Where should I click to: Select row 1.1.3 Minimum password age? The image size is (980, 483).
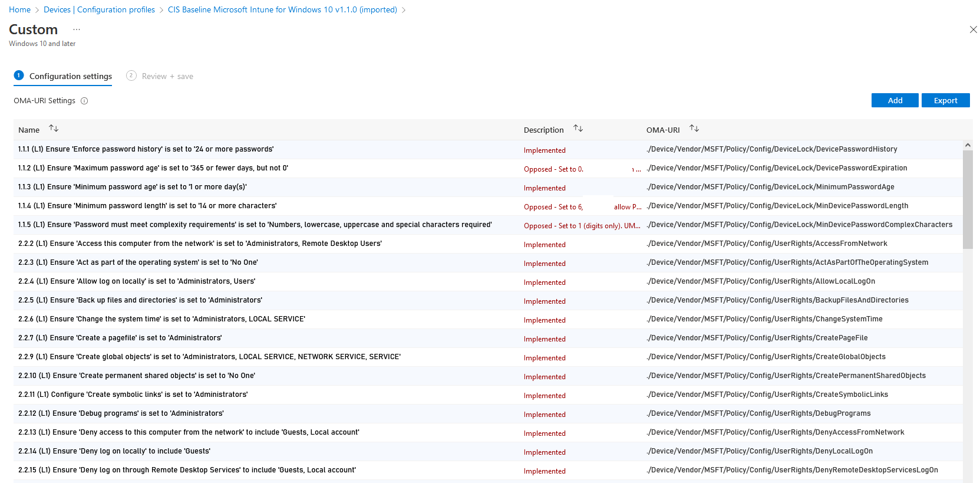[x=489, y=187]
